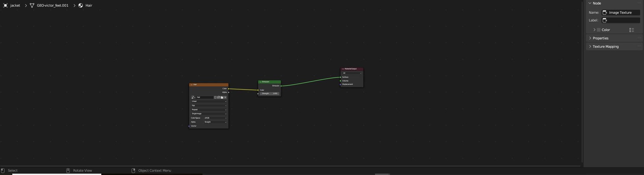Open the color presets list icon in Node panel
Screen dimensions: 644x175
632,30
